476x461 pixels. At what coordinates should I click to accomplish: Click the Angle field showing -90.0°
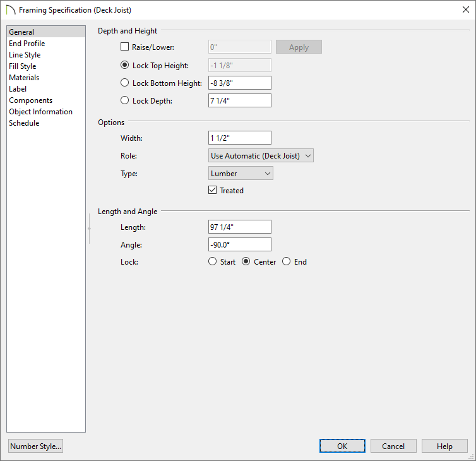pyautogui.click(x=239, y=244)
